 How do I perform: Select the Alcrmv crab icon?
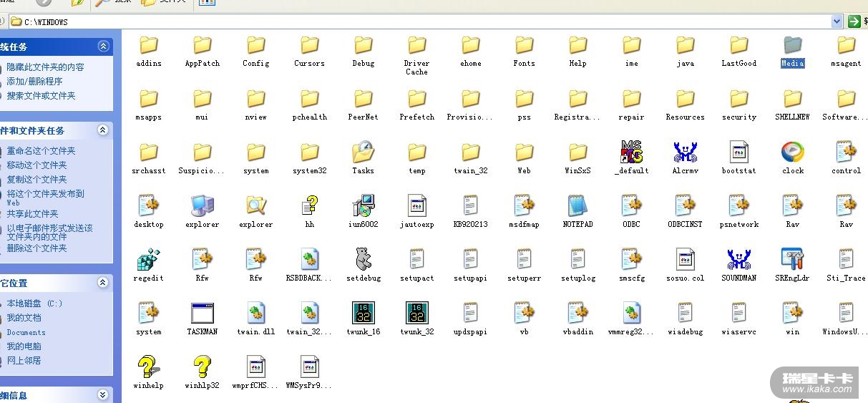[685, 152]
